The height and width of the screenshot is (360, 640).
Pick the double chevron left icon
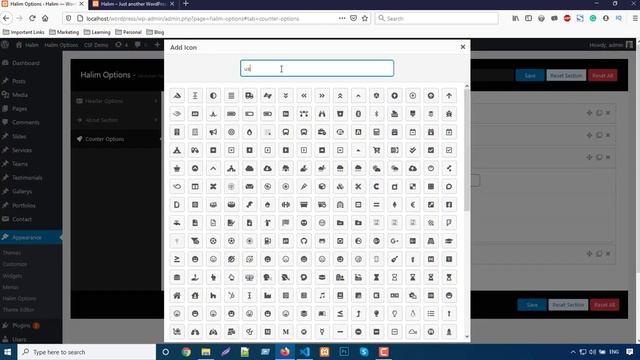point(304,96)
